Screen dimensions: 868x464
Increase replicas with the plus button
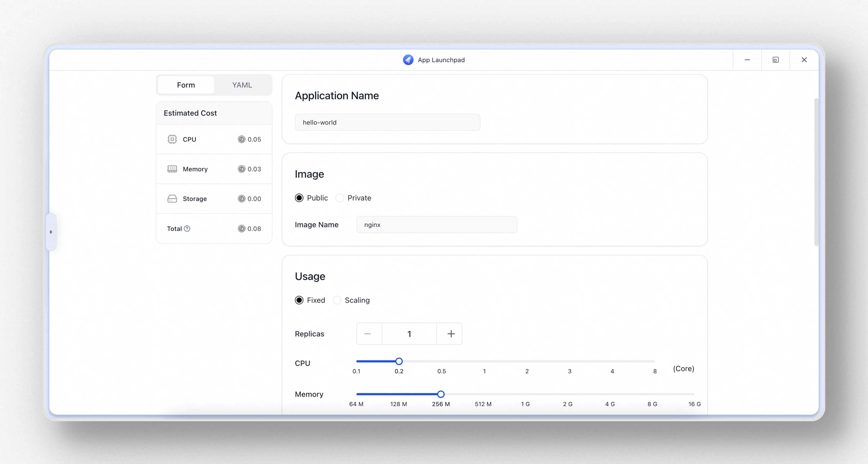(x=451, y=334)
